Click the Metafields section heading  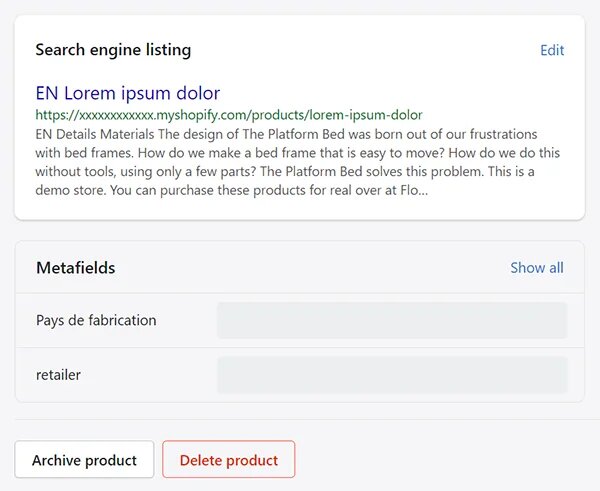pyautogui.click(x=75, y=268)
